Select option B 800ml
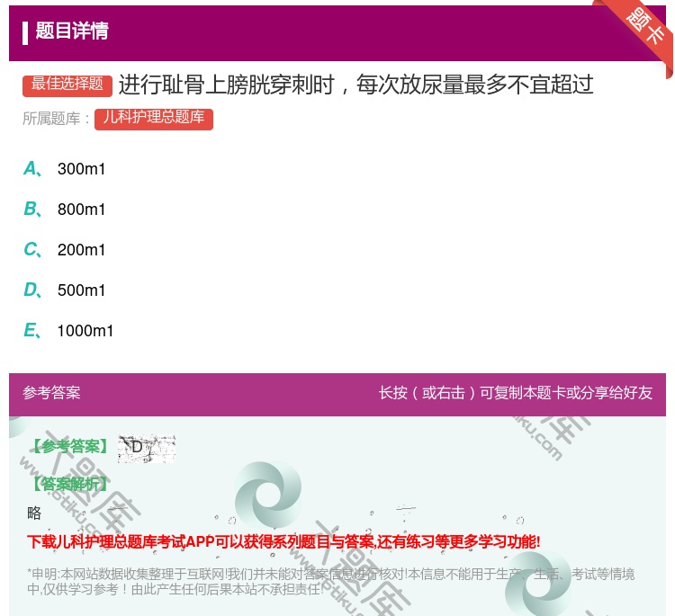Image resolution: width=675 pixels, height=616 pixels. (65, 209)
